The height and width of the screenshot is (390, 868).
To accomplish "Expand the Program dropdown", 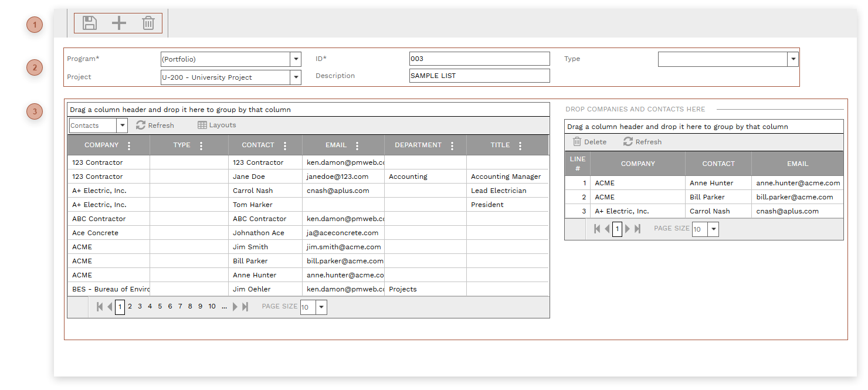I will pyautogui.click(x=296, y=59).
